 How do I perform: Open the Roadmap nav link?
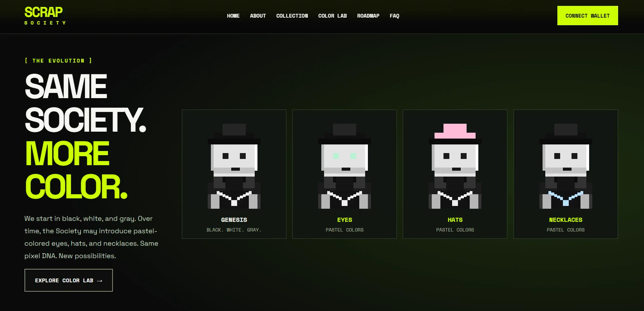[x=368, y=16]
